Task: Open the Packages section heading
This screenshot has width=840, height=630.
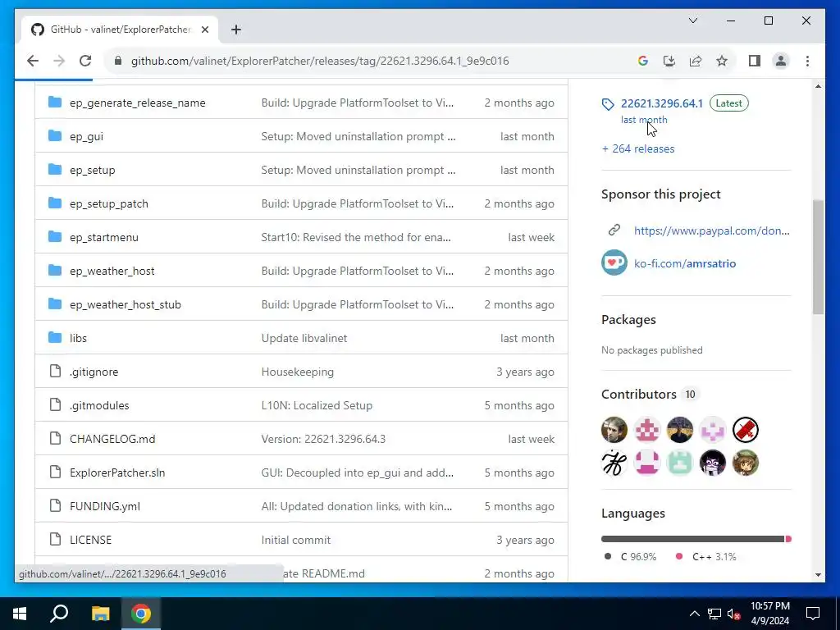Action: pos(628,320)
